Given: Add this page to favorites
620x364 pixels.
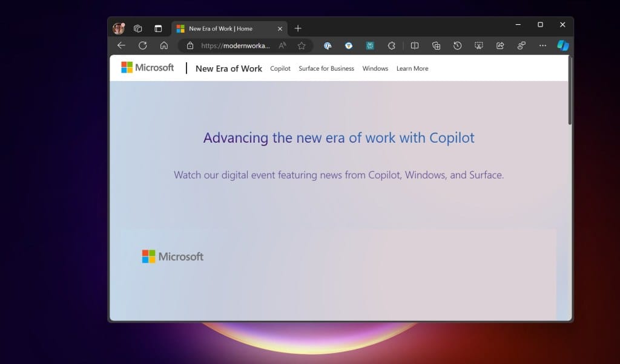Looking at the screenshot, I should 302,45.
